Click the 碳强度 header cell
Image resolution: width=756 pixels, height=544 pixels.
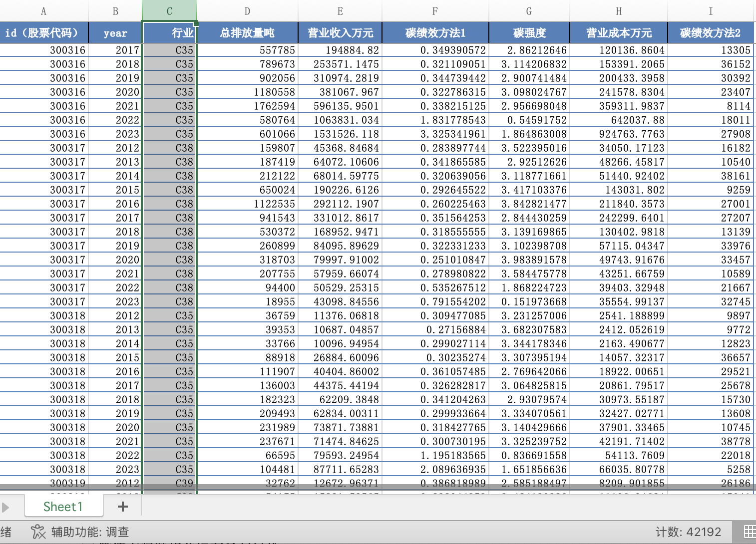(529, 33)
